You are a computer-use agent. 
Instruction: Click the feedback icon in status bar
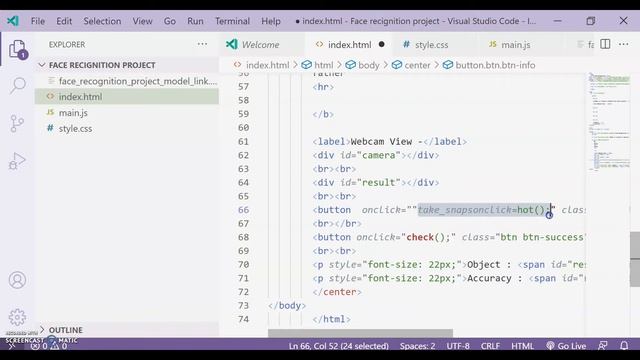pyautogui.click(x=603, y=346)
